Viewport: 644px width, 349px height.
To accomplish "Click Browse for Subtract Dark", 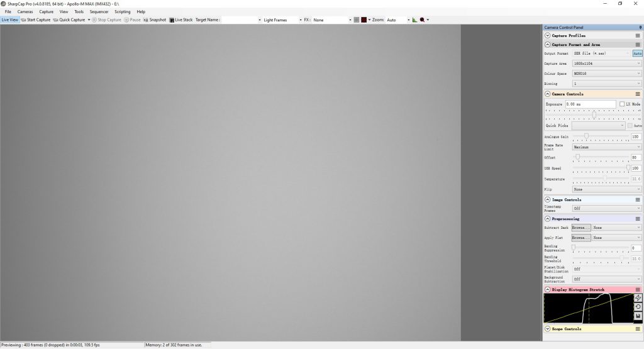I will [580, 228].
